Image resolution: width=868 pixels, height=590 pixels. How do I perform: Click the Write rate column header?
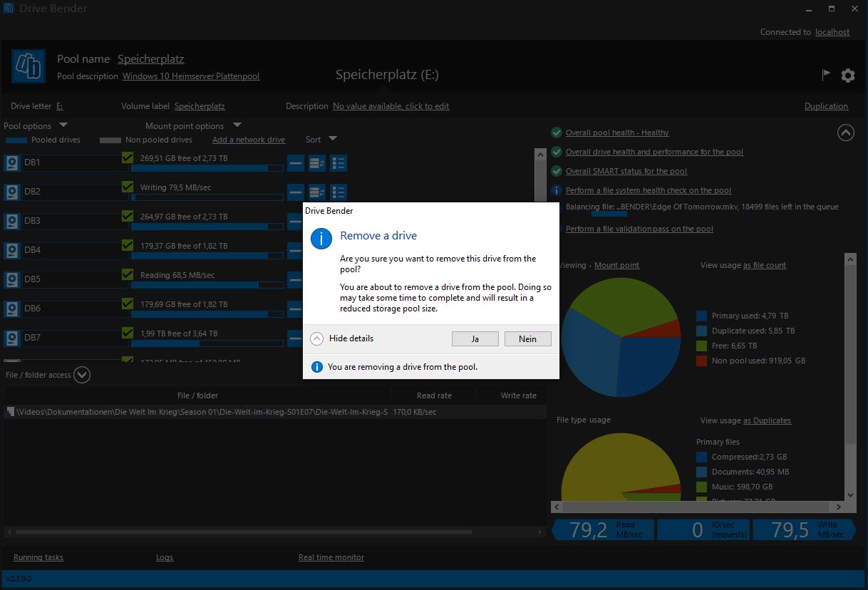(519, 395)
